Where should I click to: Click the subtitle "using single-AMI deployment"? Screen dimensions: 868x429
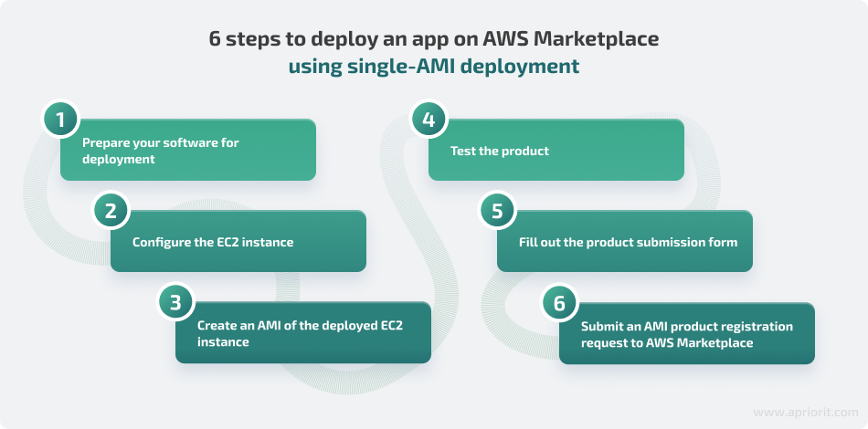[x=434, y=67]
